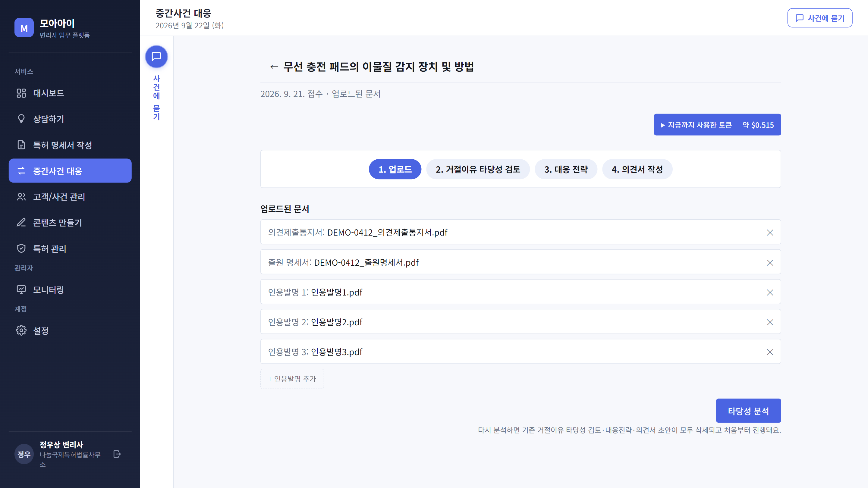The image size is (868, 488).
Task: Switch to 2. 거절이유 타당성 검토 tab
Action: pyautogui.click(x=478, y=169)
